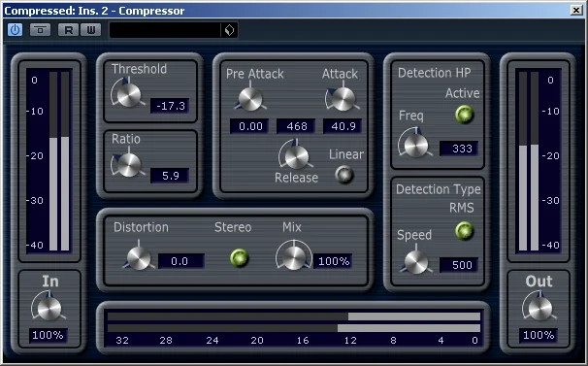The width and height of the screenshot is (588, 366).
Task: Click the Pre Attack knob
Action: 250,99
